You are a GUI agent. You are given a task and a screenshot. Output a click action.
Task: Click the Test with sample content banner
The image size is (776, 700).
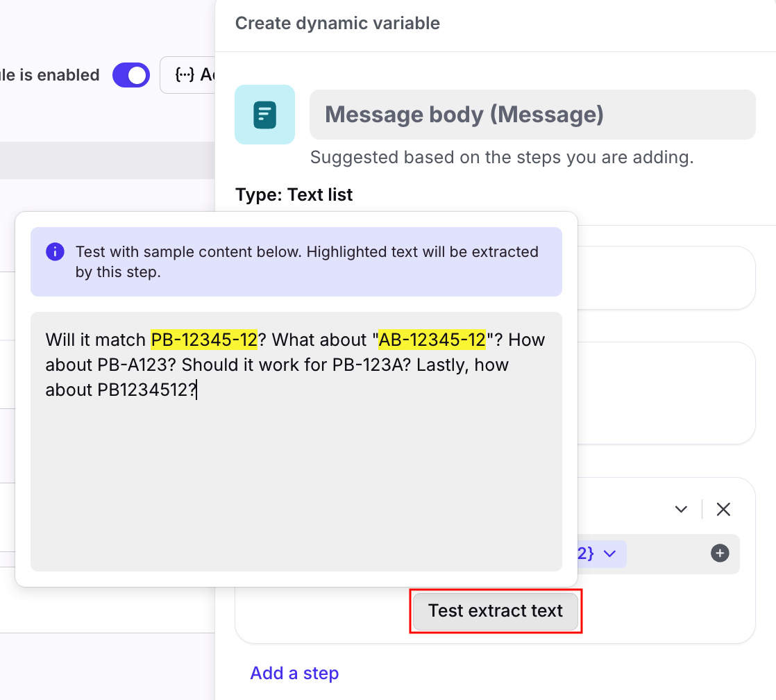pos(307,262)
